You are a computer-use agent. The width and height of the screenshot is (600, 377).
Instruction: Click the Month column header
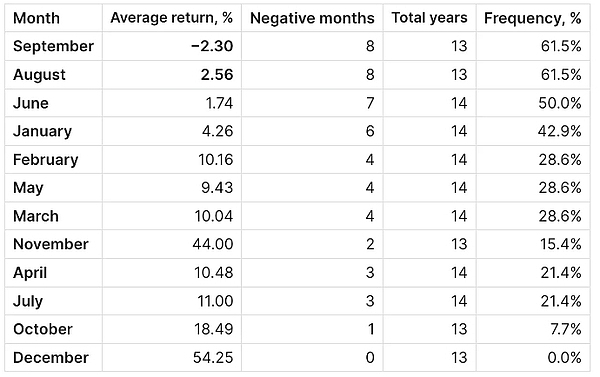coord(36,18)
